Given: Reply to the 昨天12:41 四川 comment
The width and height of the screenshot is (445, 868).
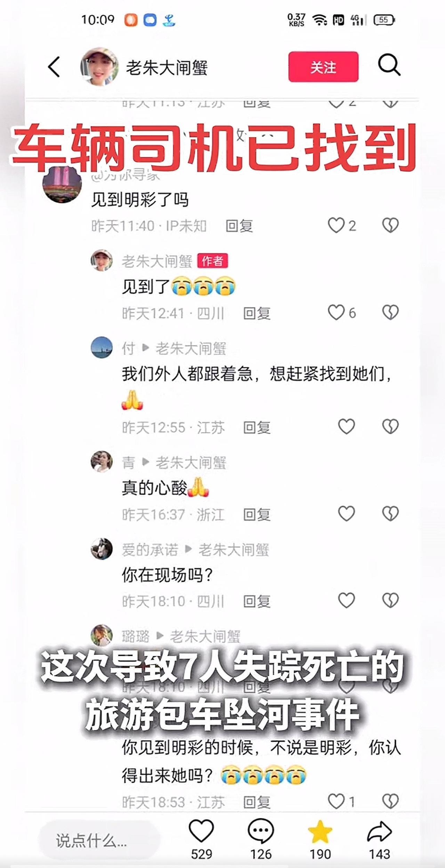Looking at the screenshot, I should click(257, 313).
